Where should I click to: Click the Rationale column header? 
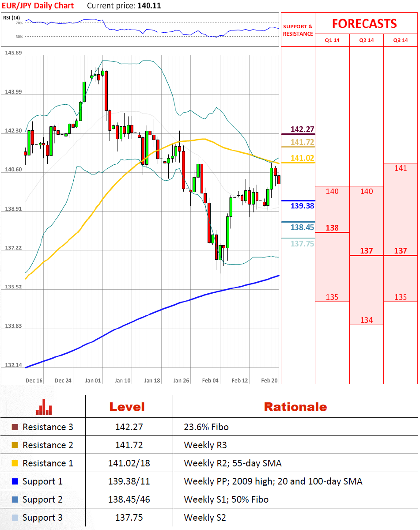[295, 407]
